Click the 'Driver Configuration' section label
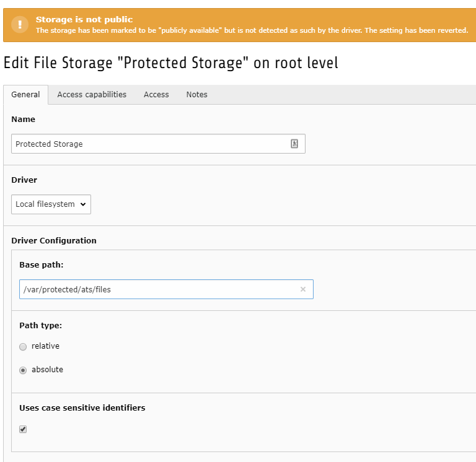The width and height of the screenshot is (476, 462). pyautogui.click(x=54, y=240)
